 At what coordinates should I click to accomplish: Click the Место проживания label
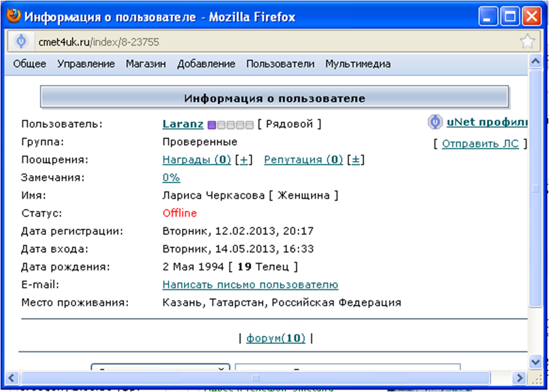click(x=75, y=303)
